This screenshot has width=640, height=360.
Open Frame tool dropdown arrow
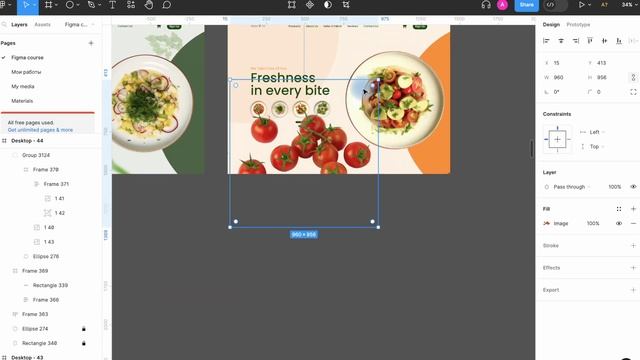click(x=56, y=5)
